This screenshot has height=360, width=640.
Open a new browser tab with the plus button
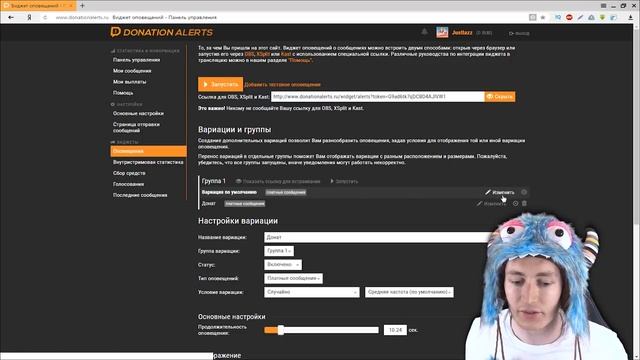click(x=82, y=6)
